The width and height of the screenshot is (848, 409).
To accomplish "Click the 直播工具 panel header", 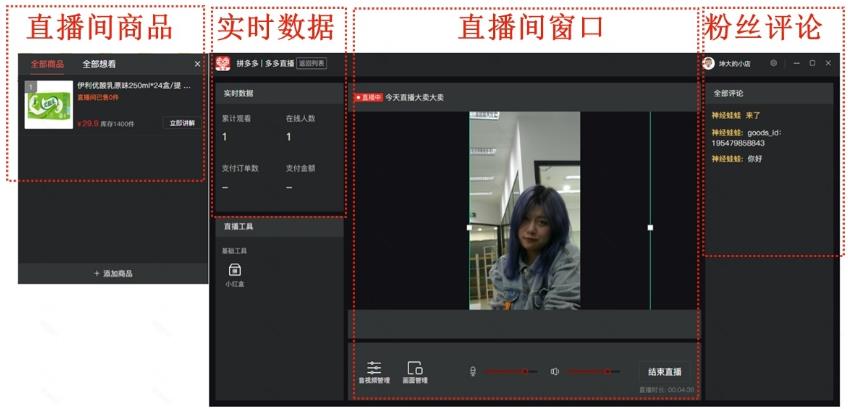I will 279,227.
